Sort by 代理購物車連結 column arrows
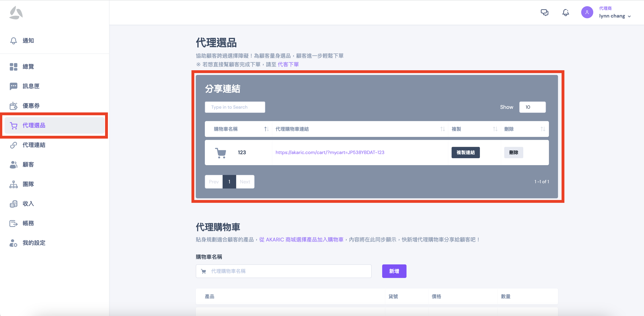The height and width of the screenshot is (316, 644). tap(442, 129)
